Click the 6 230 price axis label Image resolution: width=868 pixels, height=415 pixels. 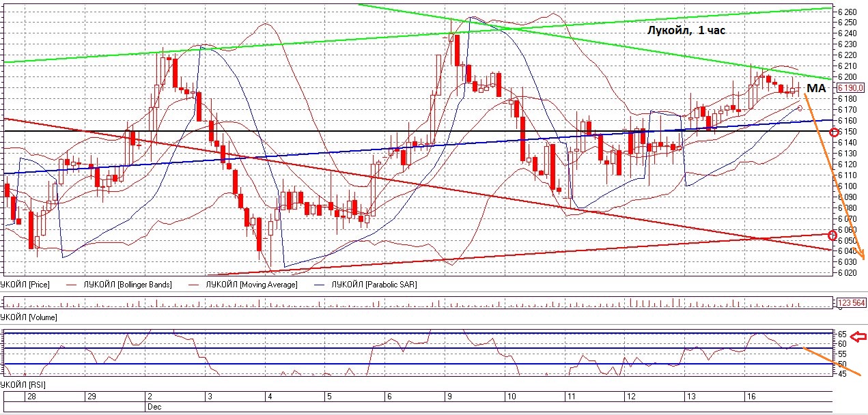(847, 44)
